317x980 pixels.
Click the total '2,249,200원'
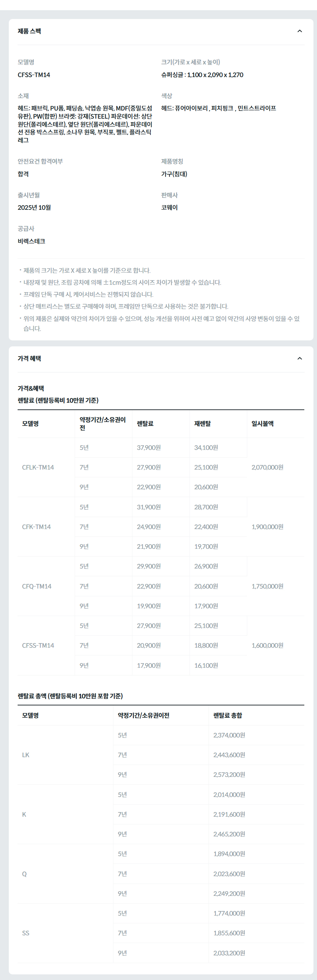click(x=229, y=893)
